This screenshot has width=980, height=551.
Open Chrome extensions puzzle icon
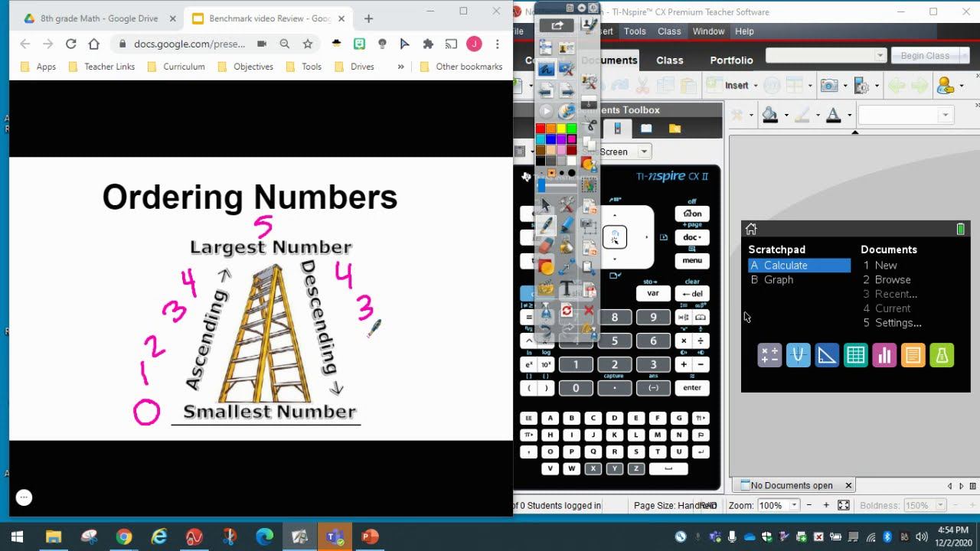point(428,44)
